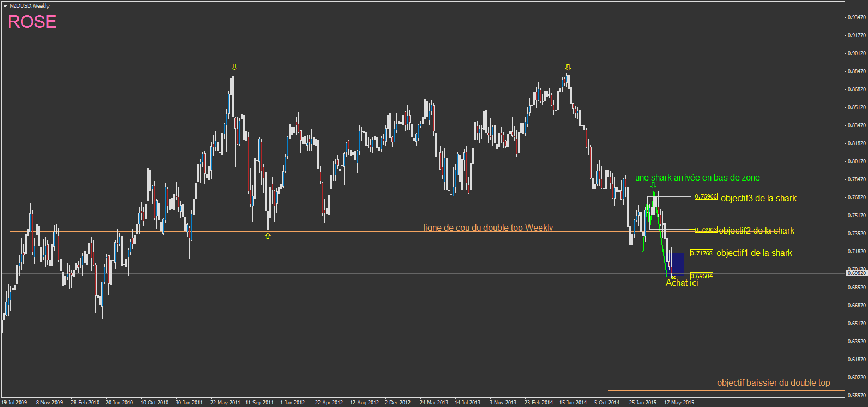Click the '1 Jan 2012' date on the time axis
This screenshot has width=868, height=407.
point(293,403)
